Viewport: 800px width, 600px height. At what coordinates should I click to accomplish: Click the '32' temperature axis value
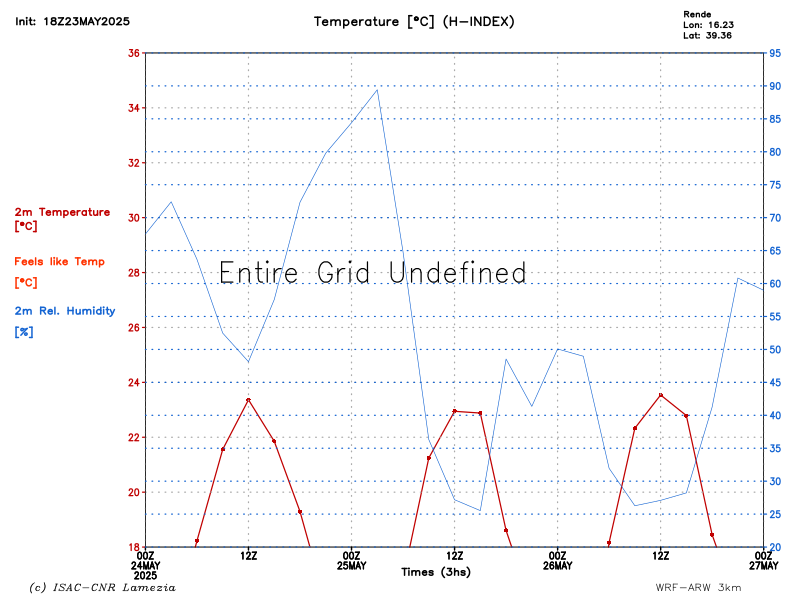point(134,163)
